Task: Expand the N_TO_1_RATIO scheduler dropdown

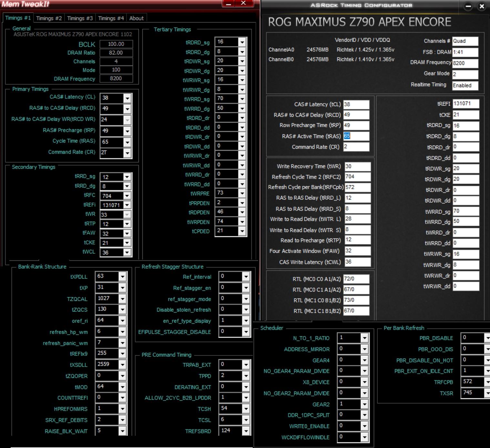Action: (x=364, y=338)
